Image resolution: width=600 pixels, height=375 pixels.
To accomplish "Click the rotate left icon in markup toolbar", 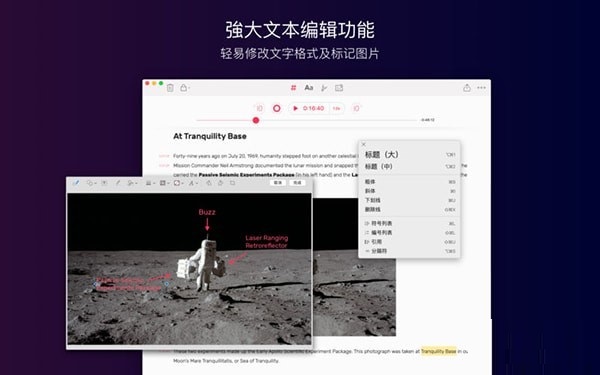I will [x=209, y=183].
